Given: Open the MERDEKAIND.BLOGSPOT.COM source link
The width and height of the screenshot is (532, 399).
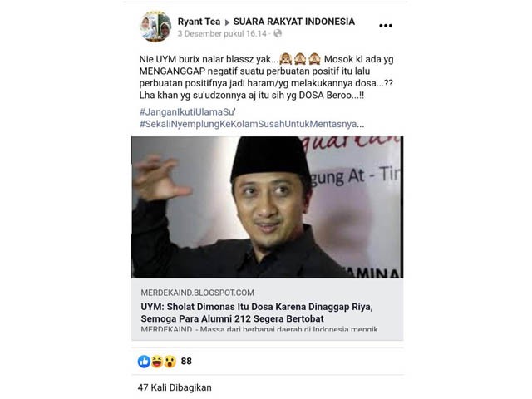Looking at the screenshot, I should tap(198, 293).
